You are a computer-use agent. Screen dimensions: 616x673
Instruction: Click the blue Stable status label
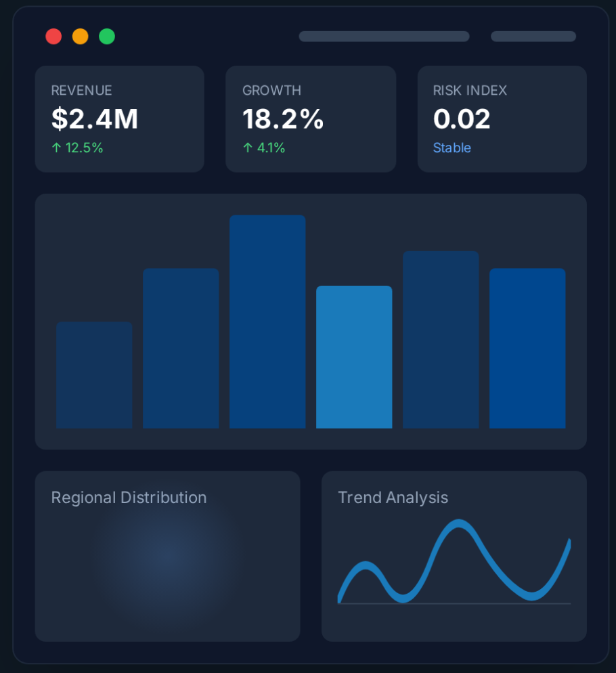pyautogui.click(x=452, y=148)
